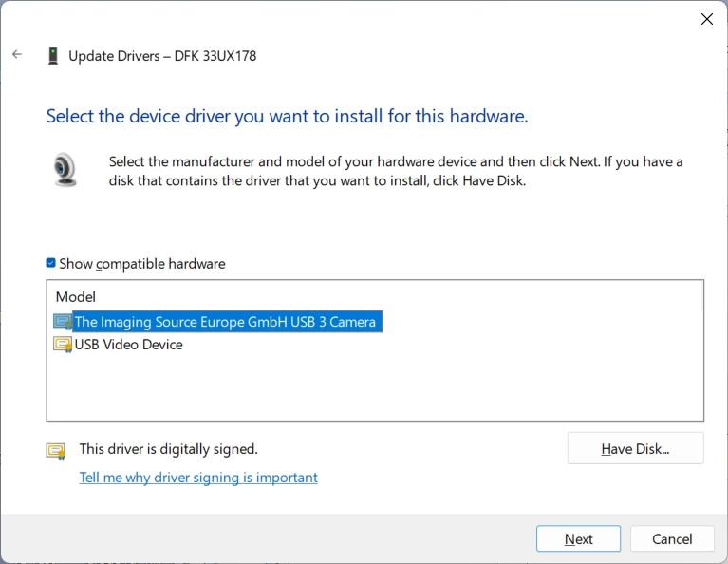Select The Imaging Source Europe GmbH USB 3 Camera
This screenshot has width=728, height=564.
(x=225, y=322)
